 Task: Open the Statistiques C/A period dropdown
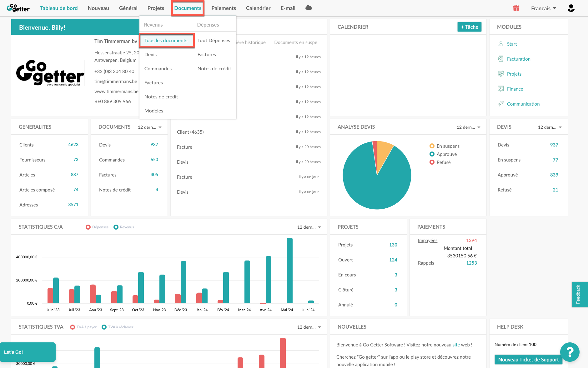click(309, 227)
